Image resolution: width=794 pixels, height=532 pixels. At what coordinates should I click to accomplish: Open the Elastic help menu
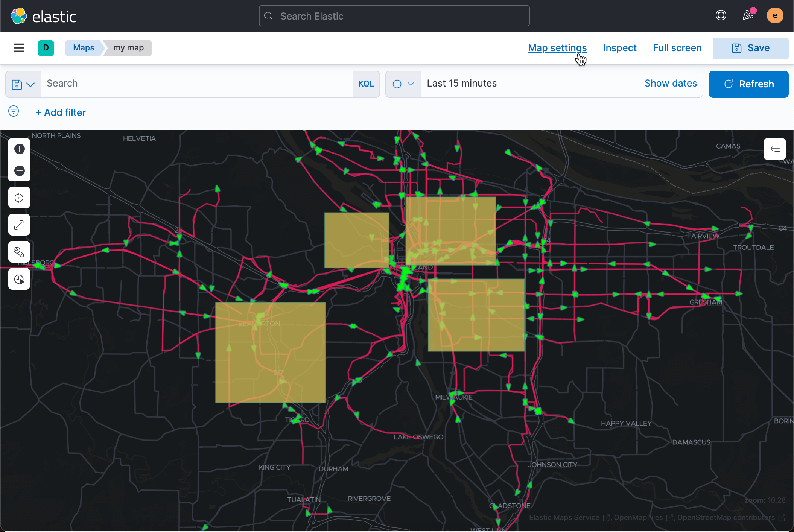coord(721,15)
